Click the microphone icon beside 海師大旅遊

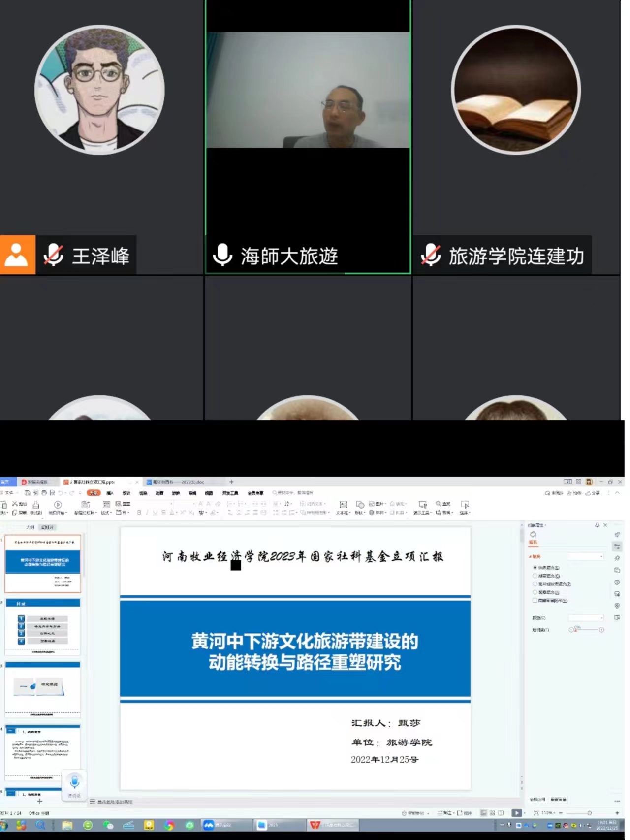(222, 255)
